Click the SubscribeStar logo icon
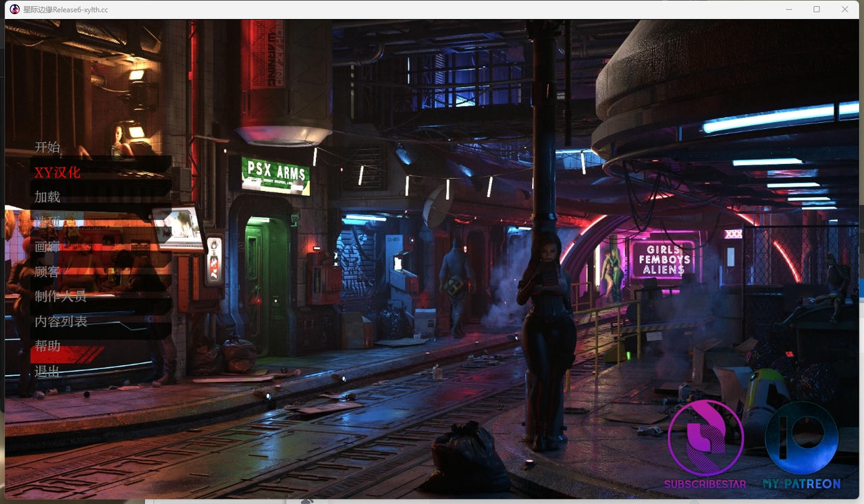864x504 pixels. [x=705, y=438]
